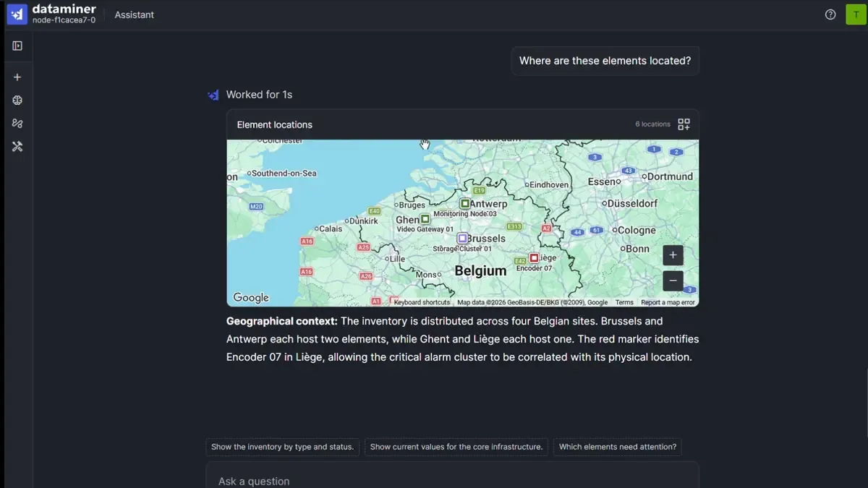Click the Düsseldorf city label on map
This screenshot has width=868, height=488.
632,204
